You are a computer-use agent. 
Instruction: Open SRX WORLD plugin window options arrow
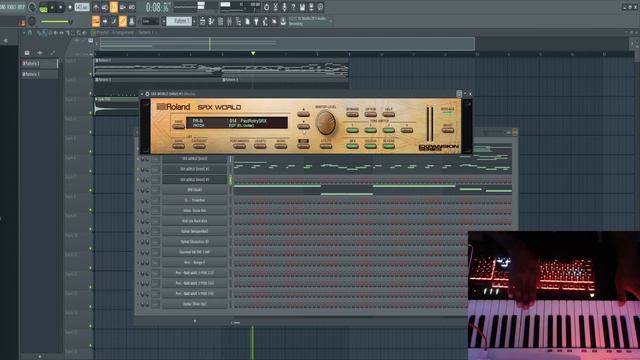click(x=142, y=94)
